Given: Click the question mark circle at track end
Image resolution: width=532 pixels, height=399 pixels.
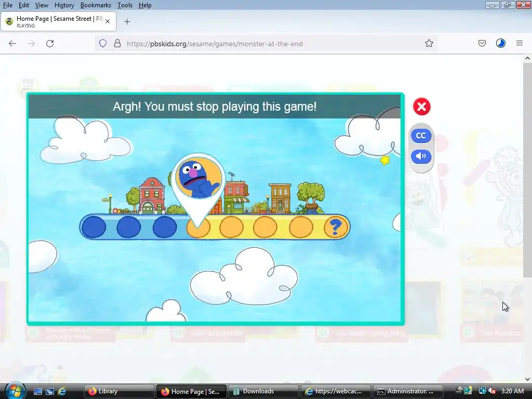Looking at the screenshot, I should tap(335, 227).
